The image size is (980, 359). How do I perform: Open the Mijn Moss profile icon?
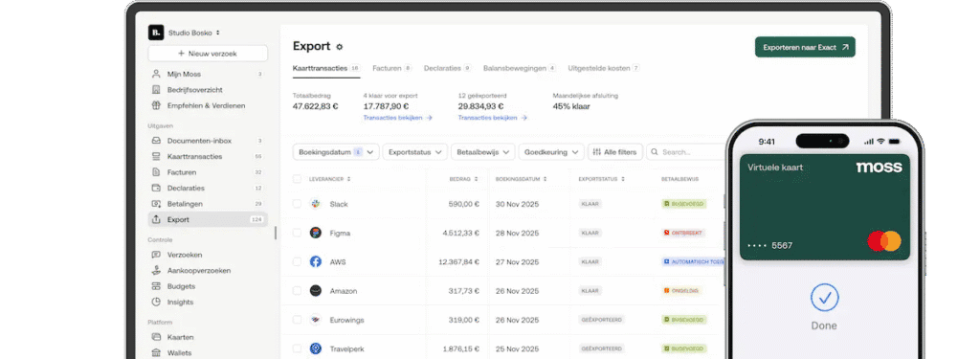[x=156, y=74]
